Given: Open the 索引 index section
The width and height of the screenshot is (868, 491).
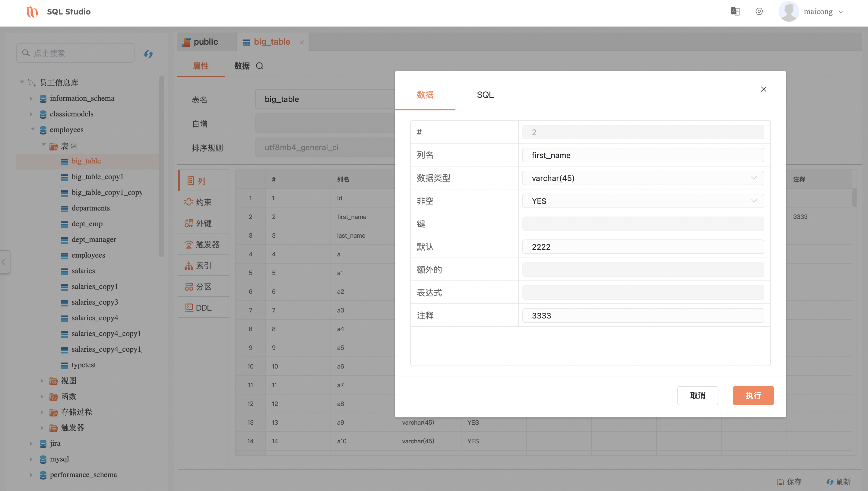Looking at the screenshot, I should point(203,265).
